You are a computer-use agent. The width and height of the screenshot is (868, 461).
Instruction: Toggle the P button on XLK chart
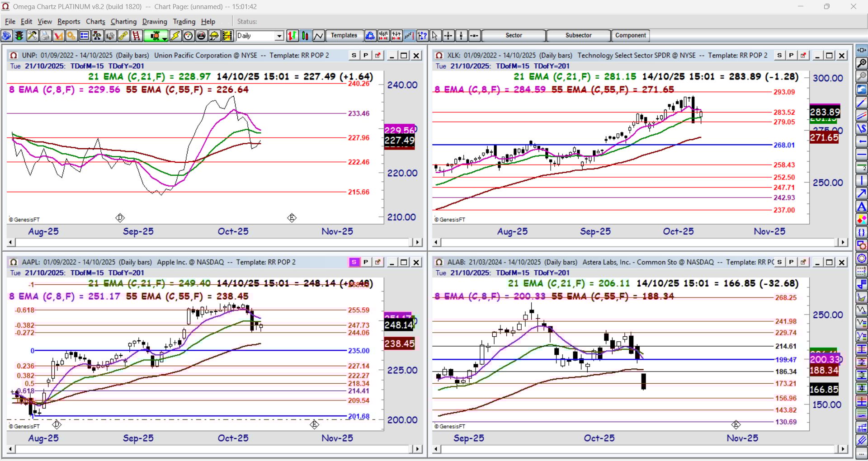(791, 55)
